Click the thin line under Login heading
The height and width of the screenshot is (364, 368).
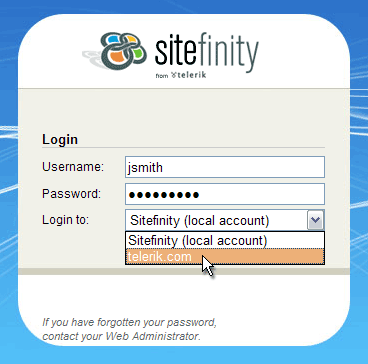tap(183, 147)
